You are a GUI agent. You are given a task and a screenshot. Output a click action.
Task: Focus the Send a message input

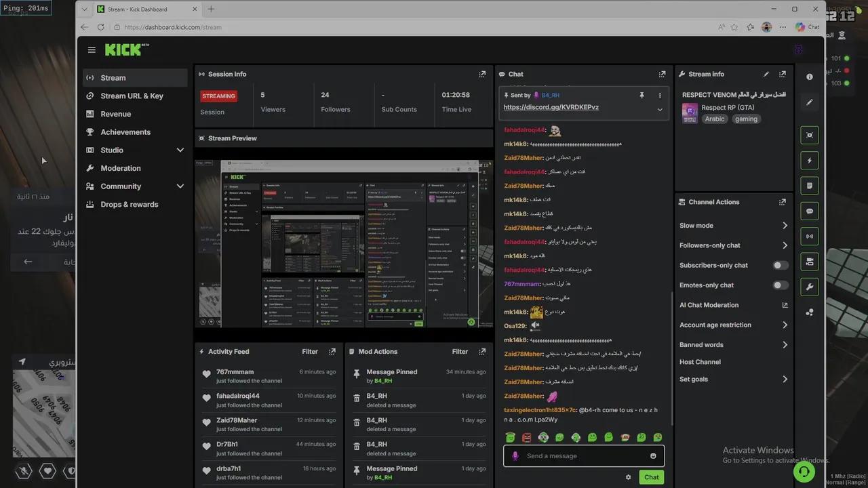click(584, 456)
